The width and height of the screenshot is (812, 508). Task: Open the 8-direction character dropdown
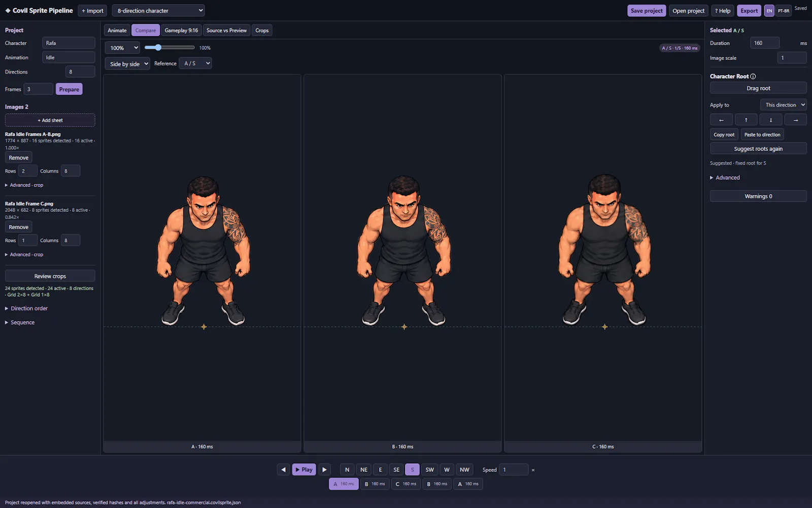(158, 11)
